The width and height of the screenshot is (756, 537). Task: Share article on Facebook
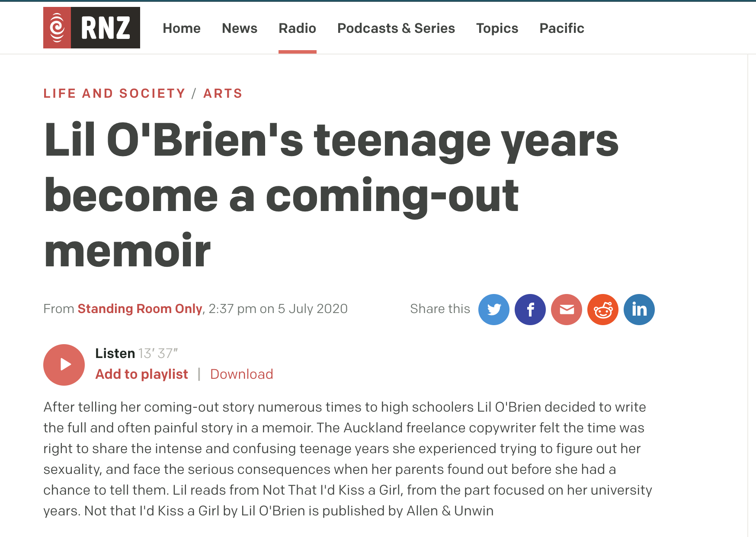point(530,310)
